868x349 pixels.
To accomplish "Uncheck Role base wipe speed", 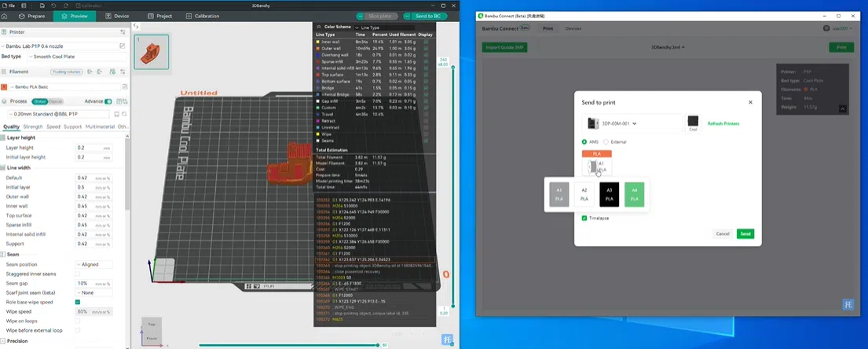I will pos(78,302).
